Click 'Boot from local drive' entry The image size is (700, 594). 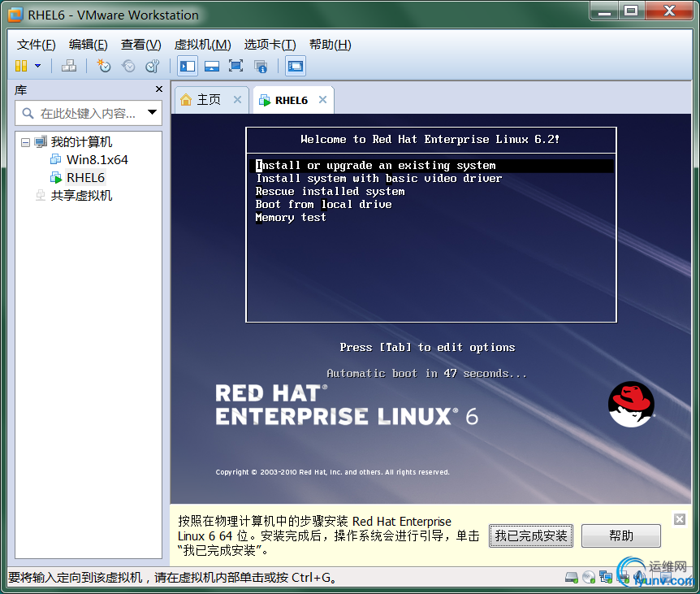tap(324, 205)
